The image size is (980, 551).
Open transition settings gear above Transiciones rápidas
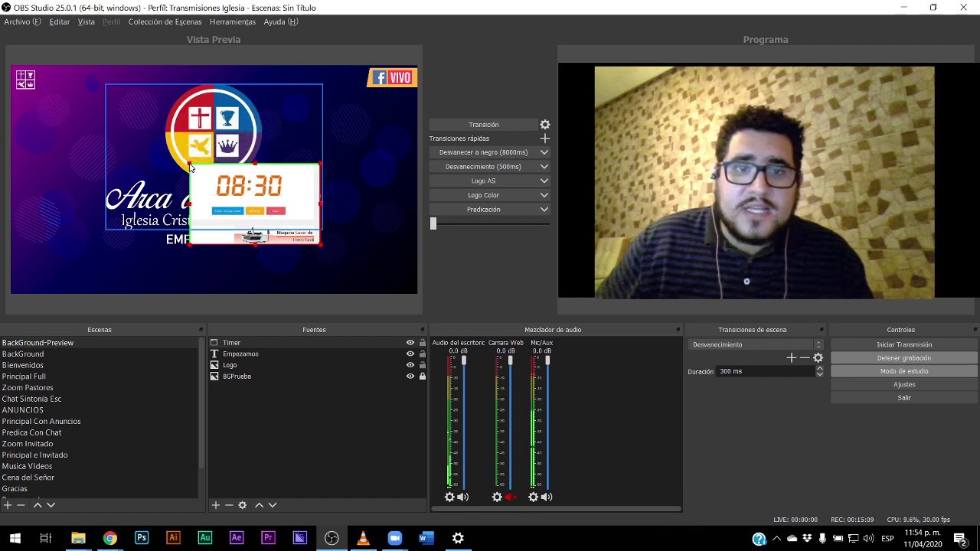pos(545,125)
